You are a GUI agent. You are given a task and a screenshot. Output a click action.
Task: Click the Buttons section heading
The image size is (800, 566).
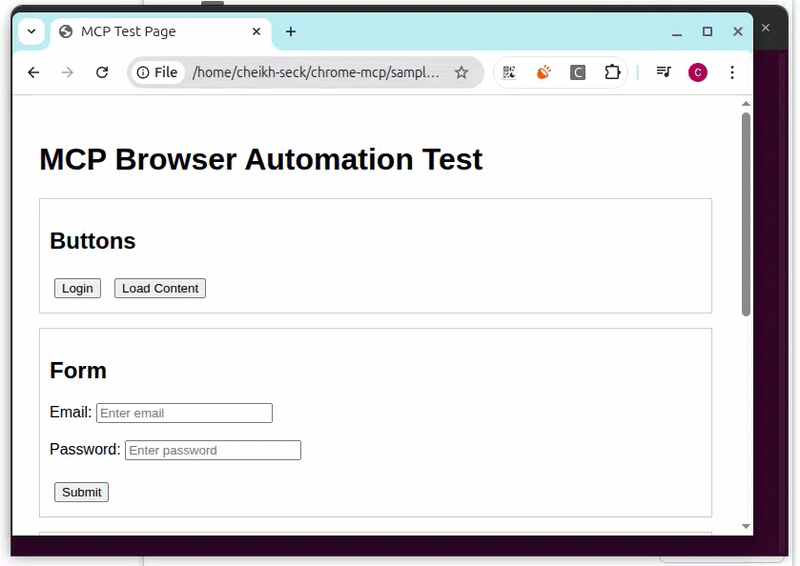(93, 241)
